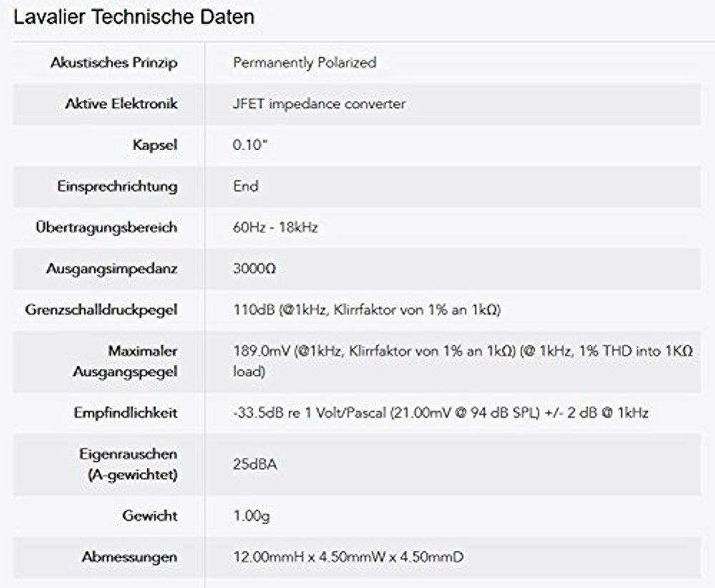Select the 'Grenzschalldruckpegel' label
The height and width of the screenshot is (588, 715).
point(101,310)
